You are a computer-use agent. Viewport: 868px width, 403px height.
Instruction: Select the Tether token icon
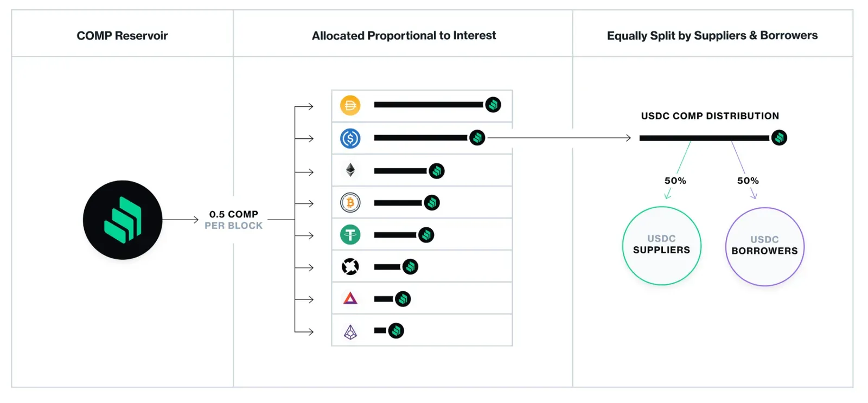350,235
